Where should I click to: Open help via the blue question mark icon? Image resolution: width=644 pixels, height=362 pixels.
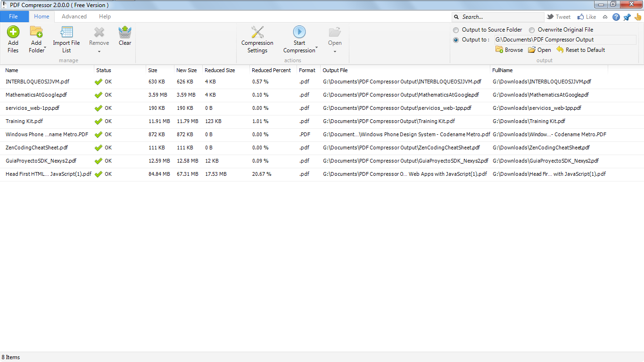pyautogui.click(x=616, y=17)
